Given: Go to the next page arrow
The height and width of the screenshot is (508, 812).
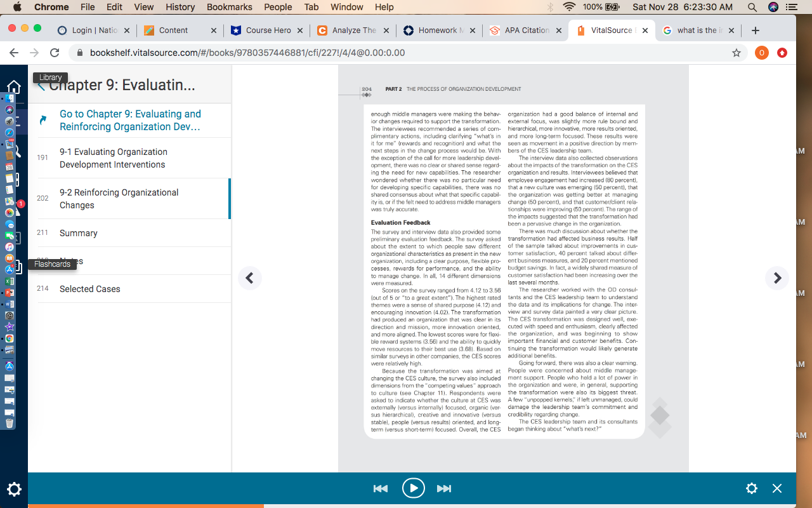Looking at the screenshot, I should click(777, 278).
